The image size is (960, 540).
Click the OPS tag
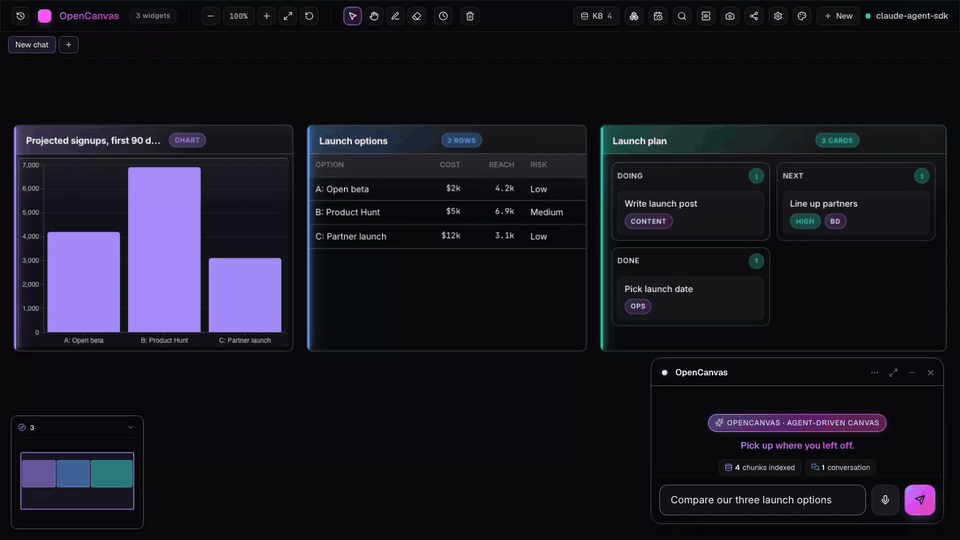click(638, 306)
